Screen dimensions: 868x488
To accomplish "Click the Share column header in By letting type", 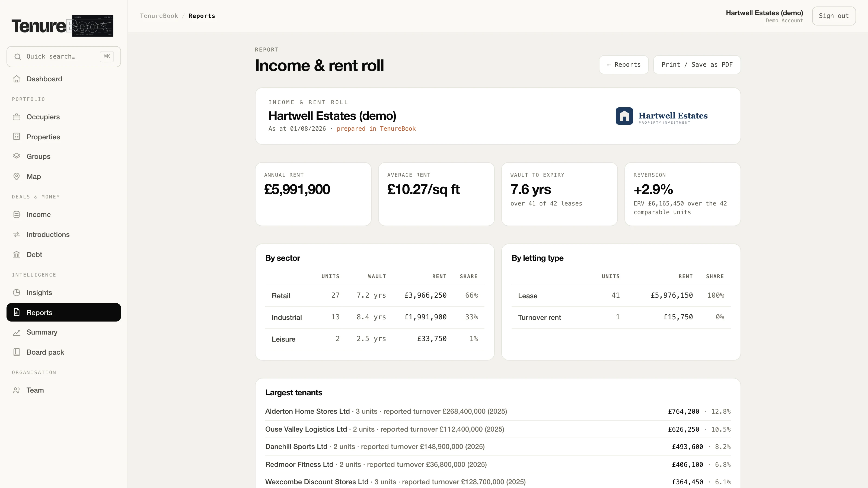I will (x=715, y=276).
